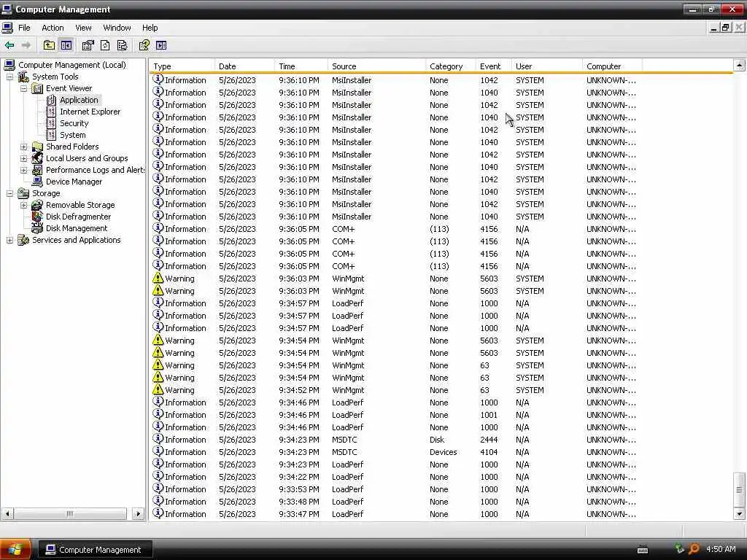Open the File menu
The width and height of the screenshot is (747, 560).
click(24, 28)
